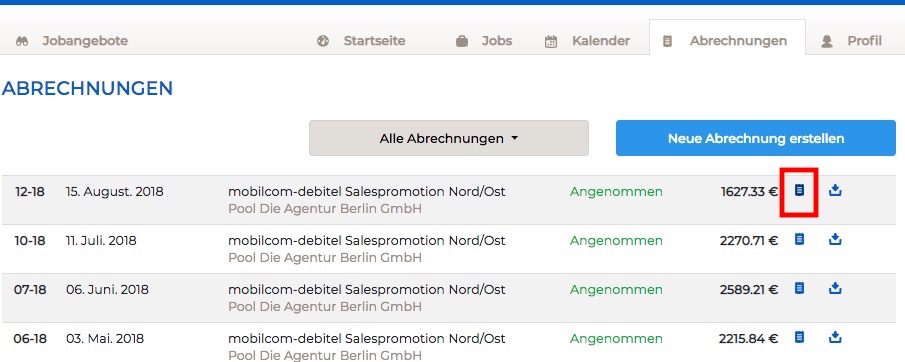
Task: Download invoice 07-18 from 06. Juni
Action: (x=835, y=288)
